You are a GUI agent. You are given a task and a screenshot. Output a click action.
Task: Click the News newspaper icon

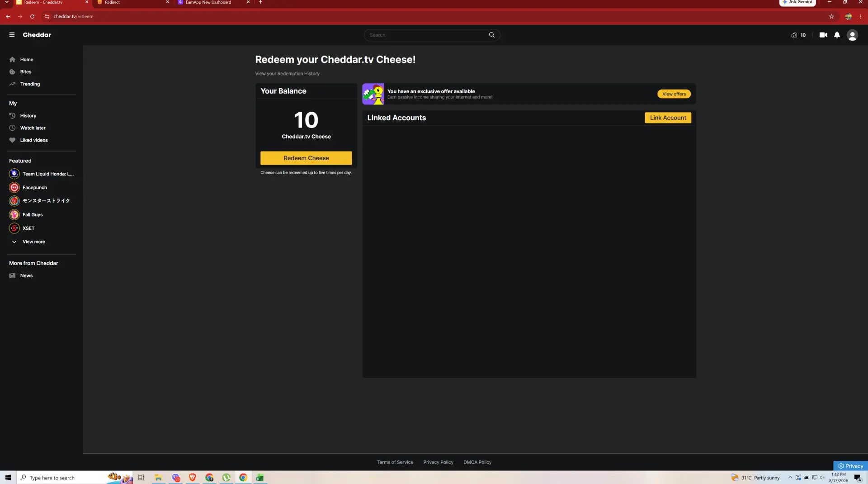pyautogui.click(x=12, y=275)
